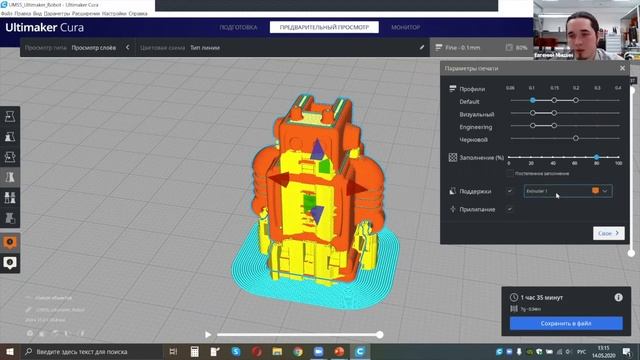Open Task View on taskbar
This screenshot has width=640, height=360.
coord(173,351)
